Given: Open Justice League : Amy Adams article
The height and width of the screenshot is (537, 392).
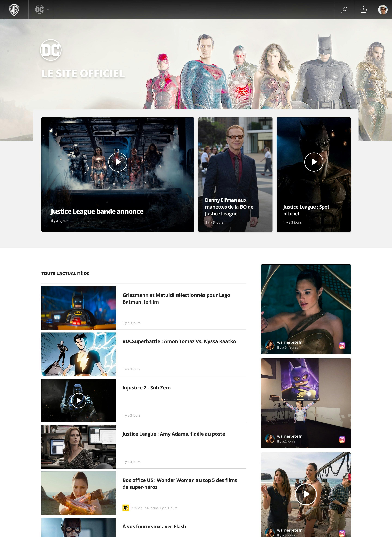Looking at the screenshot, I should point(174,434).
